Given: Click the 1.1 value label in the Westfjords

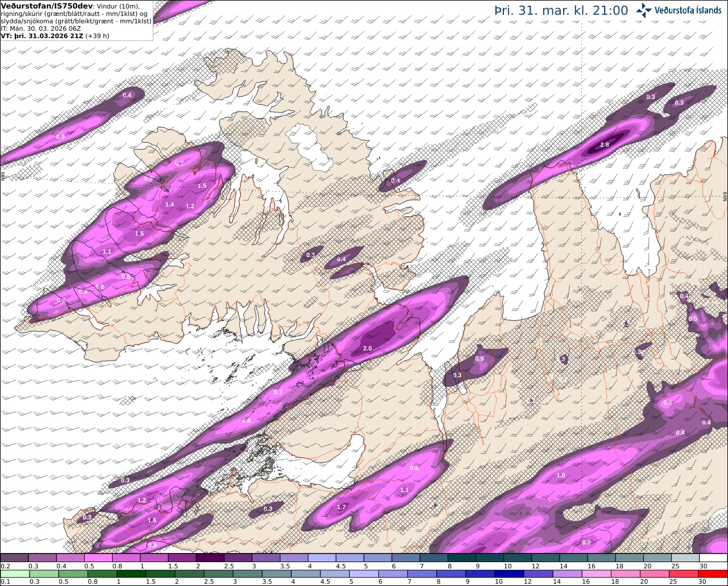Looking at the screenshot, I should [x=107, y=251].
